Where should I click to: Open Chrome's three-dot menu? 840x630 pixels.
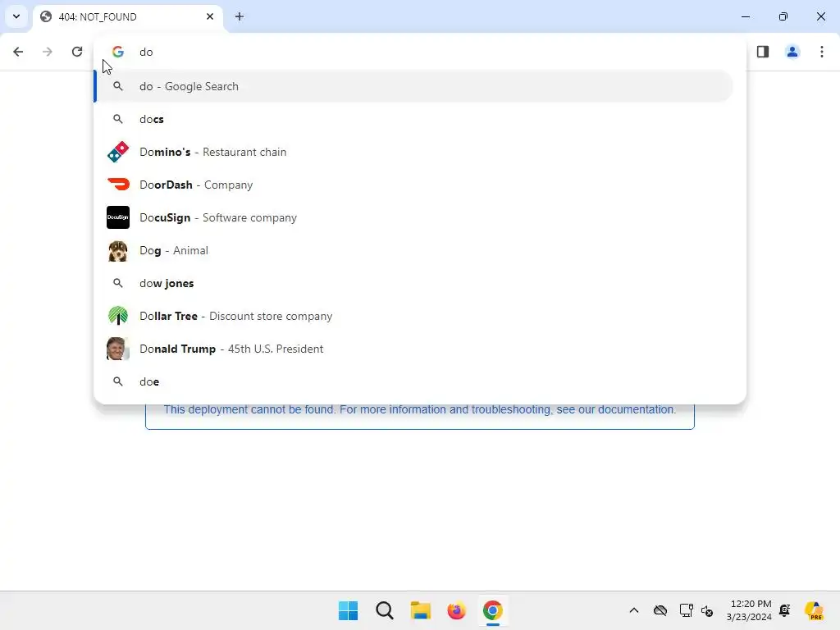822,52
